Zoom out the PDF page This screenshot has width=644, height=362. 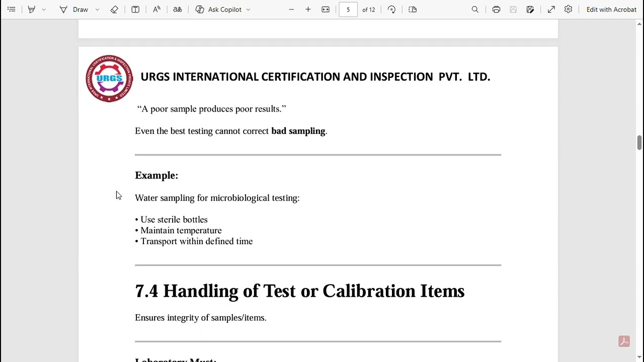291,10
